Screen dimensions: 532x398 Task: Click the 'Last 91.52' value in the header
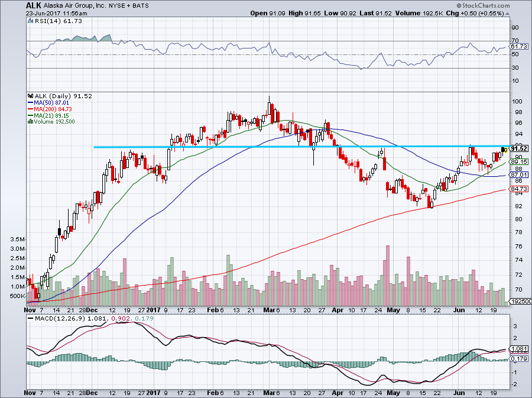click(375, 13)
